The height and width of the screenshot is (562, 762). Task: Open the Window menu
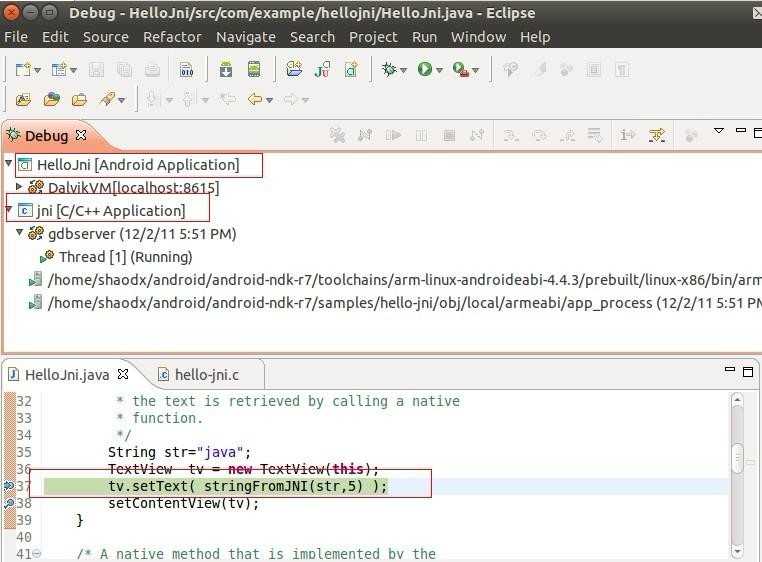478,37
